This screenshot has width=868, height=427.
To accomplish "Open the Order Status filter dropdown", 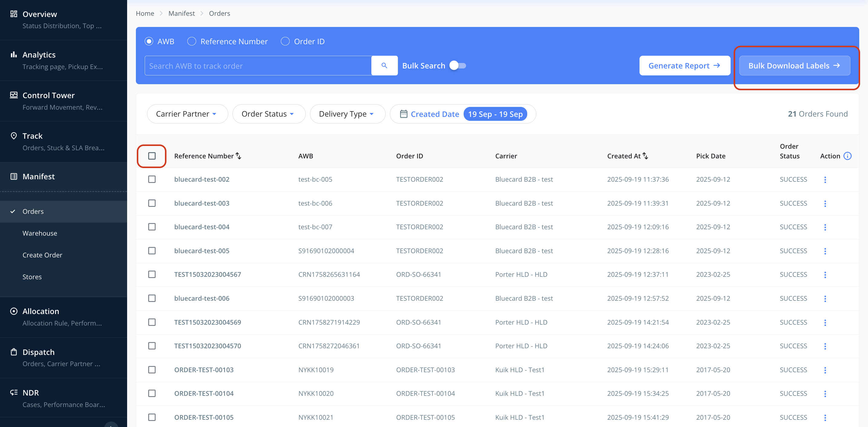I will point(268,114).
